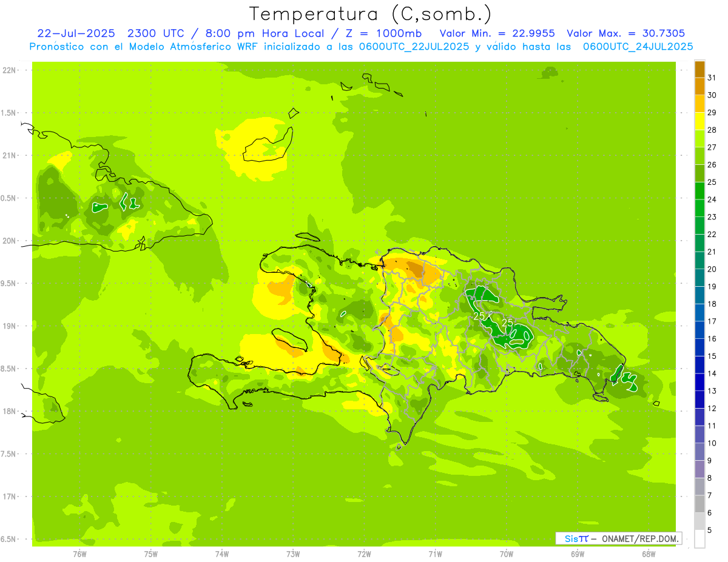Click the '73W' longitude axis label
This screenshot has width=728, height=562.
click(x=293, y=554)
